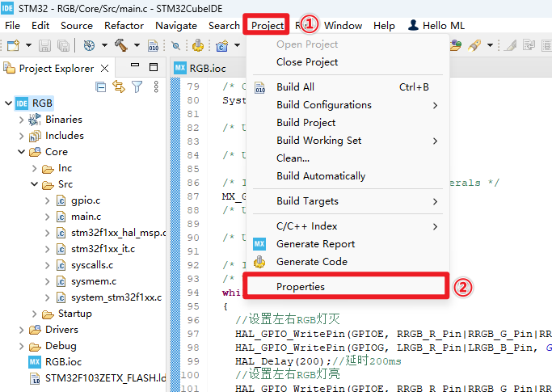Collapse the Core folder
This screenshot has width=552, height=392.
21,152
